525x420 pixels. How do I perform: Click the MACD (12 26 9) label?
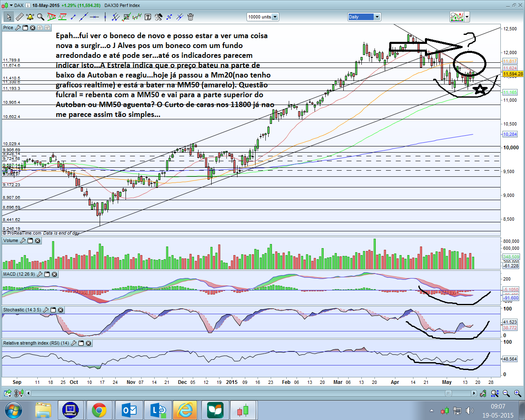[x=19, y=274]
